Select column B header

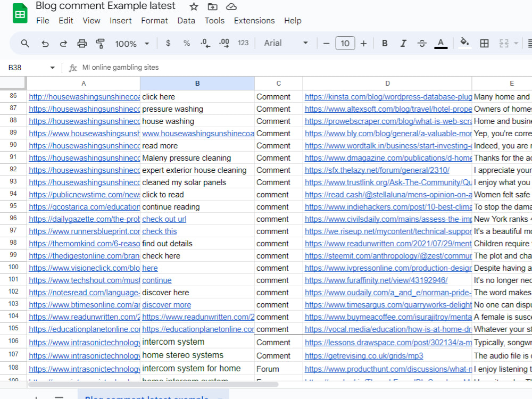click(x=197, y=84)
